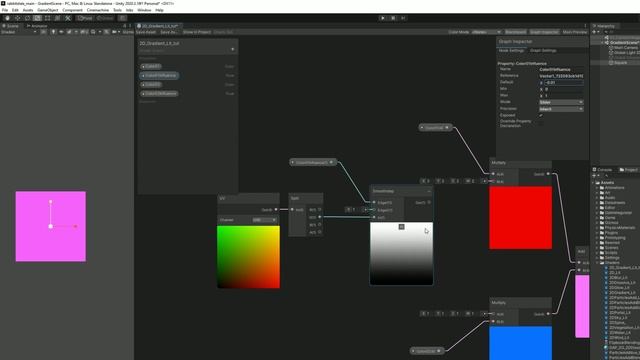Toggle Override Property Declaration checkbox
Viewport: 640px width, 360px height.
541,123
